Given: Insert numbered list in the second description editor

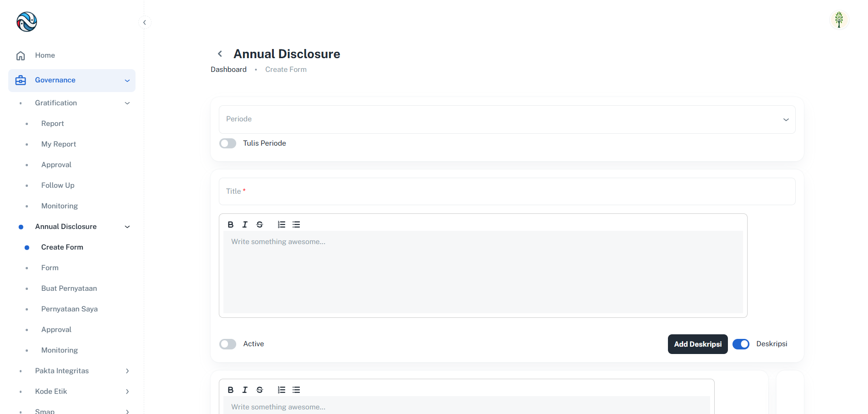Looking at the screenshot, I should (x=282, y=390).
